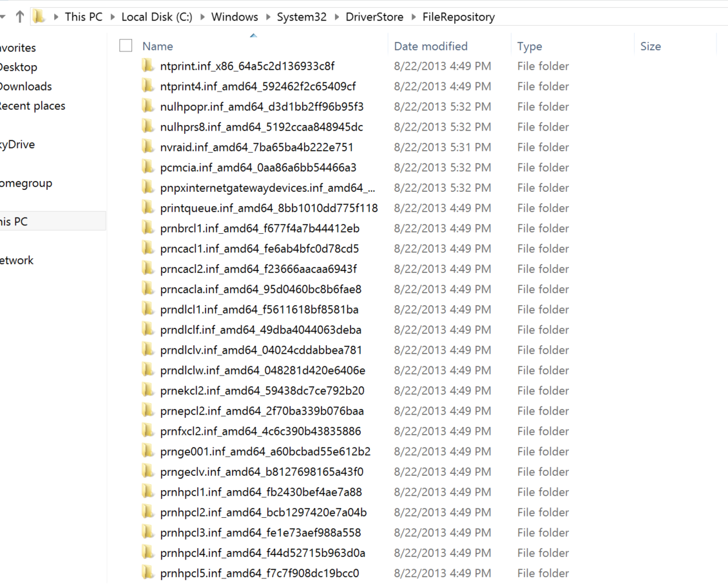Expand chevron after Local Disk (C:) breadcrumb

(x=202, y=17)
